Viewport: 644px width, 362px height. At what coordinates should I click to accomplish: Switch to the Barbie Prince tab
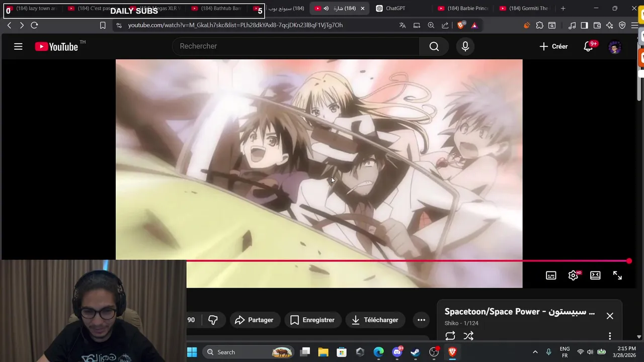pyautogui.click(x=463, y=9)
